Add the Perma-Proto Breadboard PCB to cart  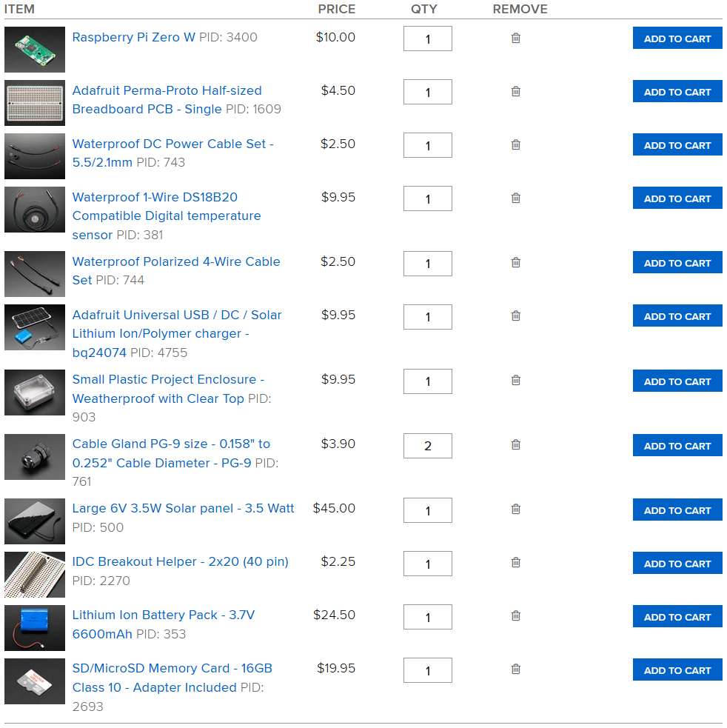pyautogui.click(x=677, y=91)
